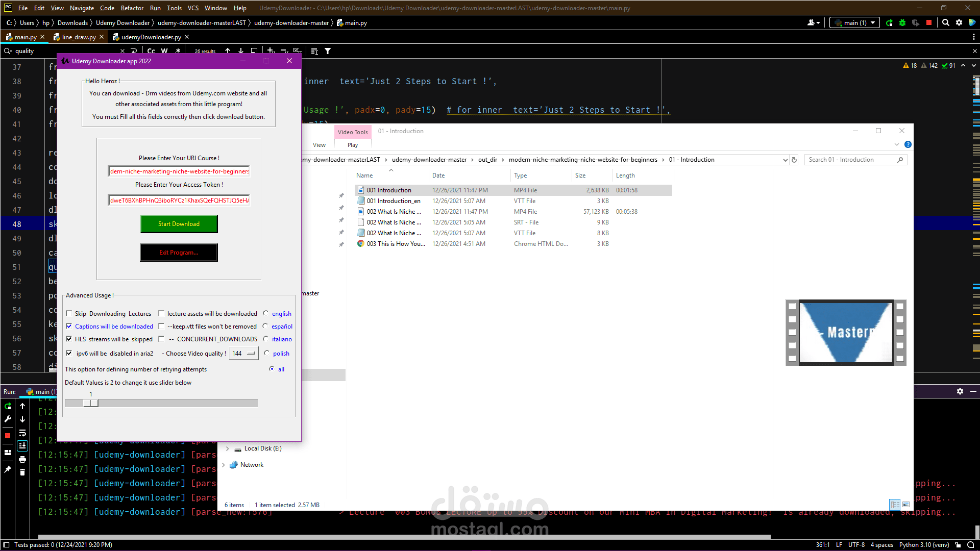The width and height of the screenshot is (980, 551).
Task: Expand Local Disk (E:) tree node
Action: click(228, 448)
